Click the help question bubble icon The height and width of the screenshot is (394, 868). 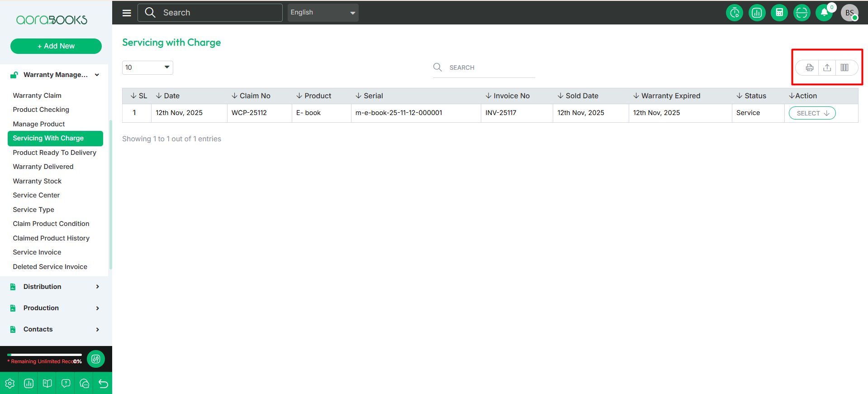coord(66,384)
